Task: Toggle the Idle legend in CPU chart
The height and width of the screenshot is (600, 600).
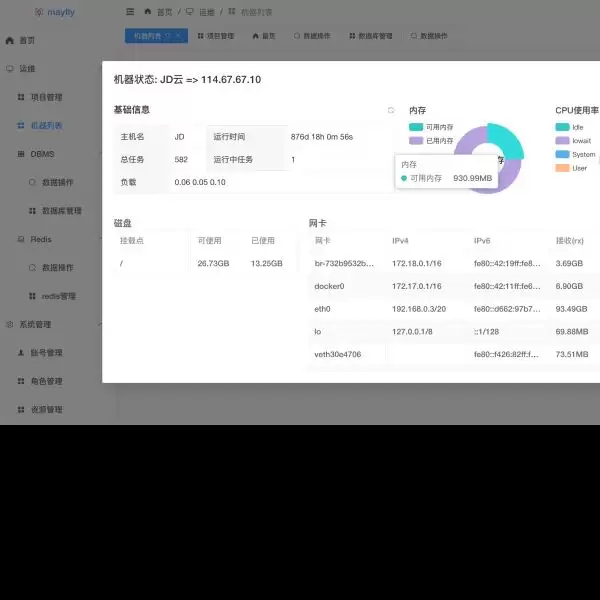Action: 569,127
